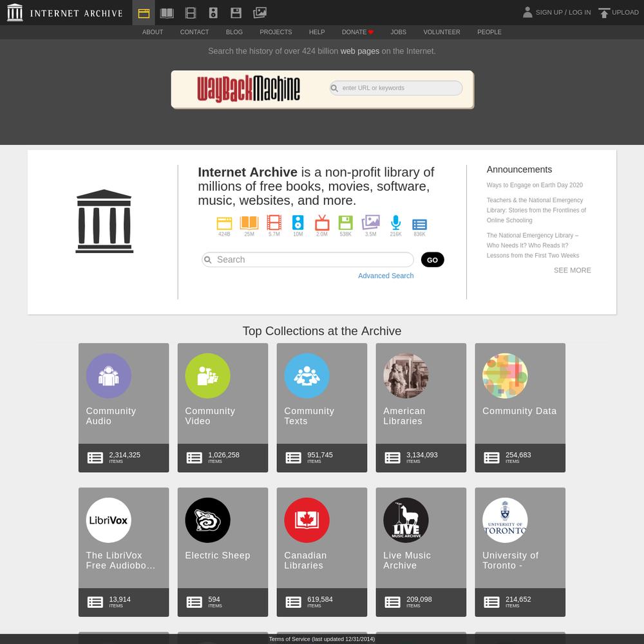Open the About menu item
This screenshot has height=644, width=644.
(153, 32)
